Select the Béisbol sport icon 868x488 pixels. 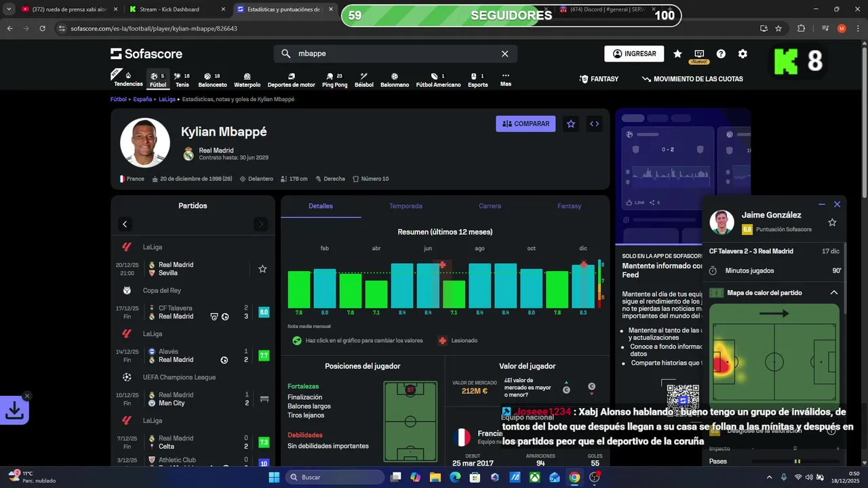pyautogui.click(x=363, y=80)
